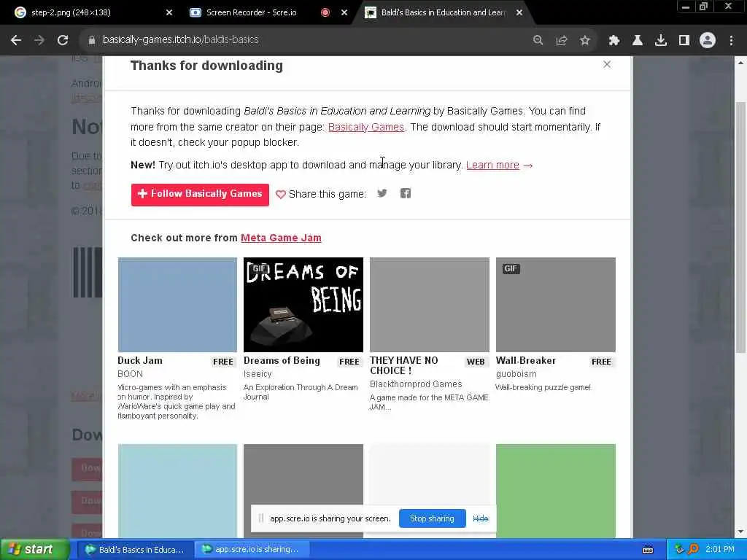
Task: Close the Screen Recorder tab
Action: click(344, 12)
